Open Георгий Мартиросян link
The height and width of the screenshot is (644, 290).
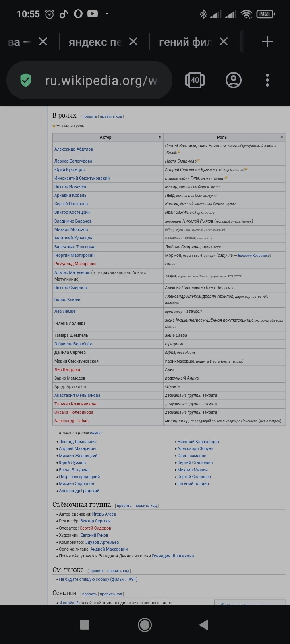coord(75,256)
